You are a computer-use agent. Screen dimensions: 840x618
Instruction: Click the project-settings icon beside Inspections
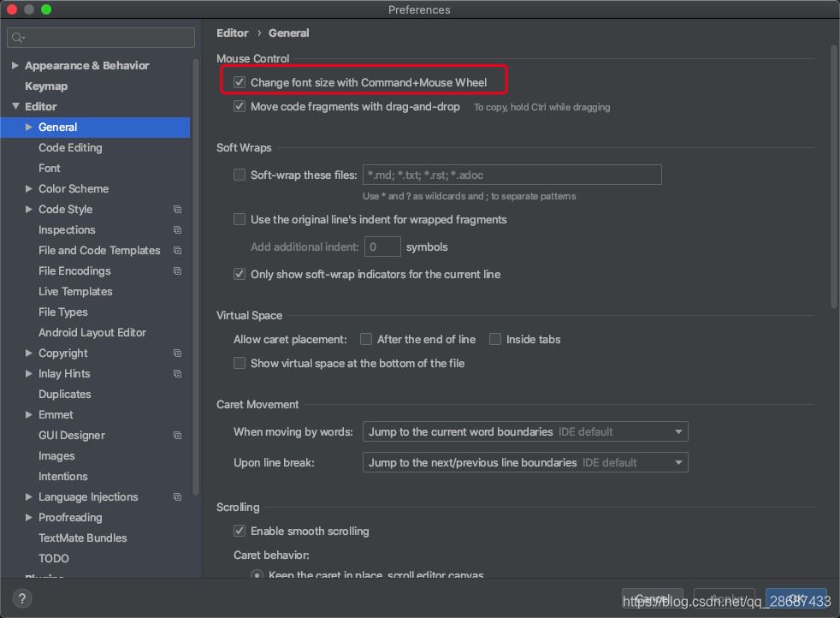coord(177,230)
